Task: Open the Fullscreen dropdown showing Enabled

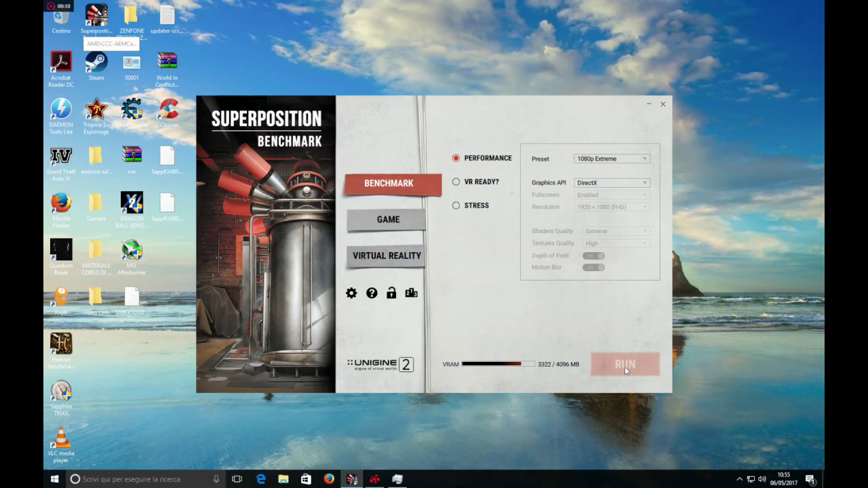Action: [x=612, y=195]
